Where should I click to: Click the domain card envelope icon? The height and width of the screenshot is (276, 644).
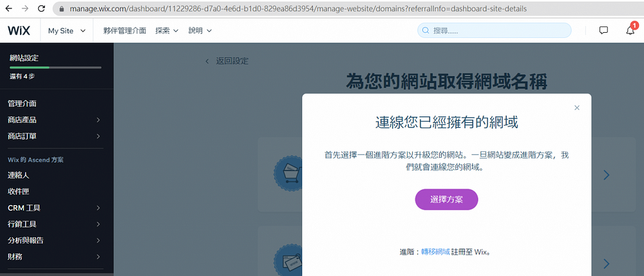click(x=289, y=261)
